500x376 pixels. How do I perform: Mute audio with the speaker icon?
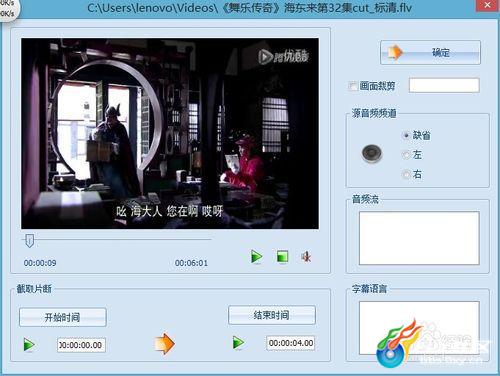(306, 257)
